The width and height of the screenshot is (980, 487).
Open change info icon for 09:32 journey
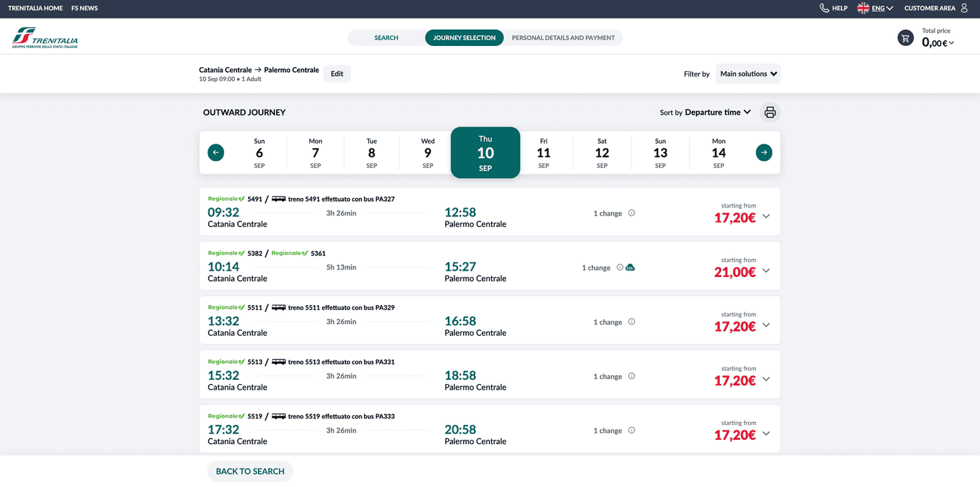pos(632,213)
